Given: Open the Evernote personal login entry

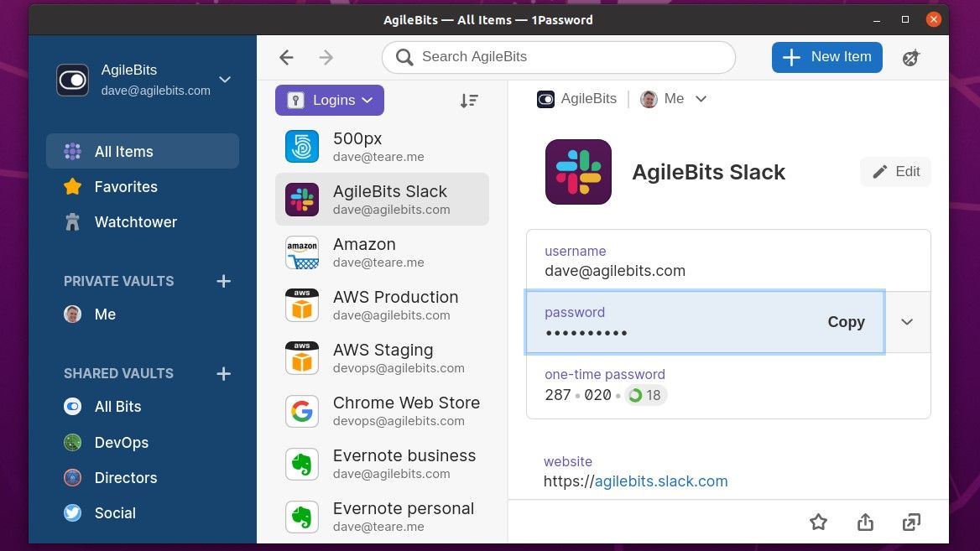Looking at the screenshot, I should [x=382, y=517].
